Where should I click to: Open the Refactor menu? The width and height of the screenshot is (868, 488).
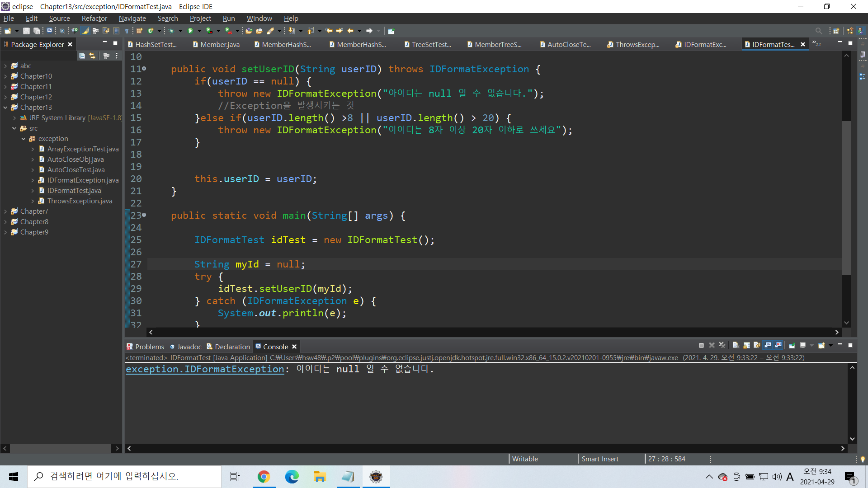tap(94, 19)
